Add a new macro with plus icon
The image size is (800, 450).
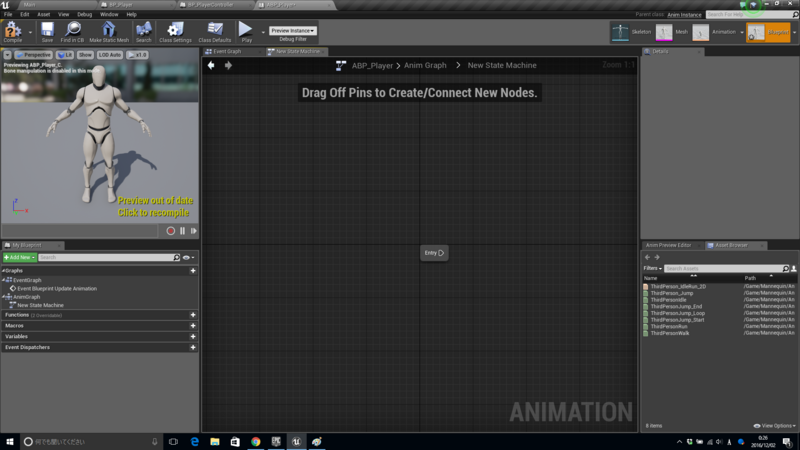tap(193, 326)
